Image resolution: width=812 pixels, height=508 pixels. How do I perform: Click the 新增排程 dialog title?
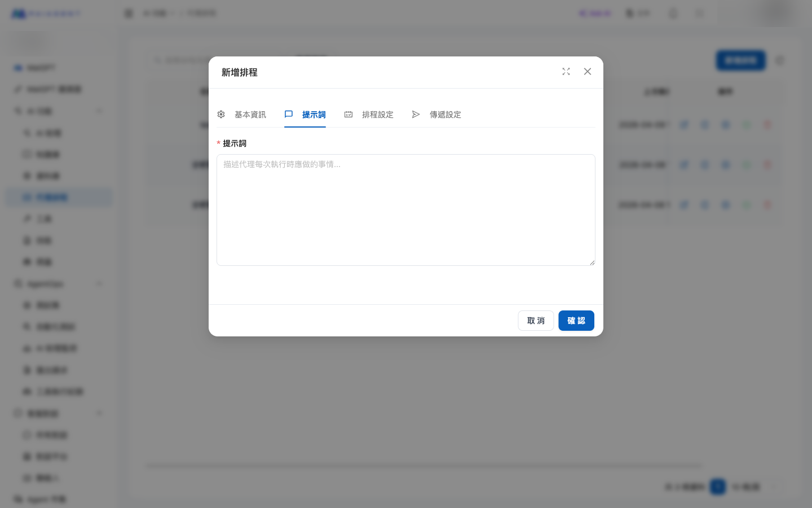(x=240, y=72)
